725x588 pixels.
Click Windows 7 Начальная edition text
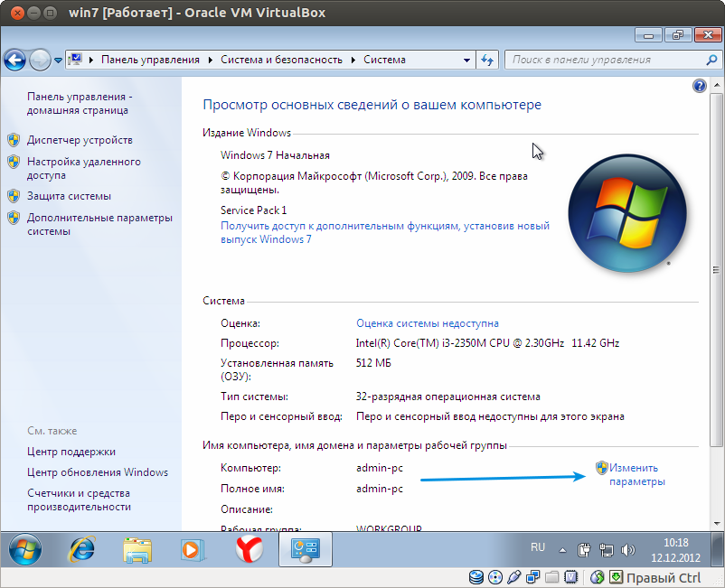click(275, 155)
